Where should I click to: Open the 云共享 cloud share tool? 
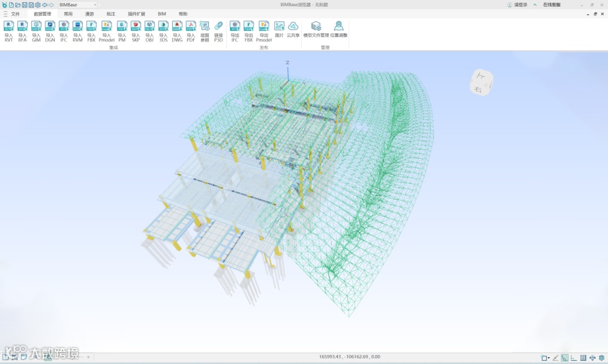pyautogui.click(x=293, y=29)
